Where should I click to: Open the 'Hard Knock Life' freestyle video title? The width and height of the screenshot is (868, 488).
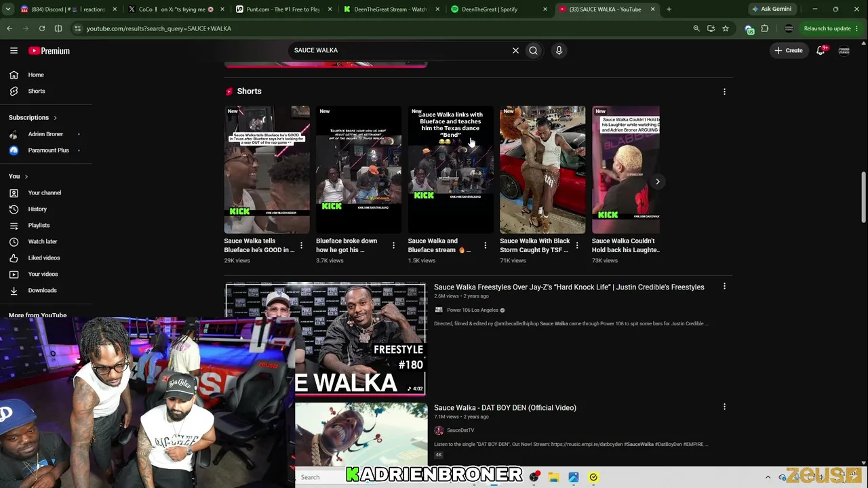coord(569,287)
